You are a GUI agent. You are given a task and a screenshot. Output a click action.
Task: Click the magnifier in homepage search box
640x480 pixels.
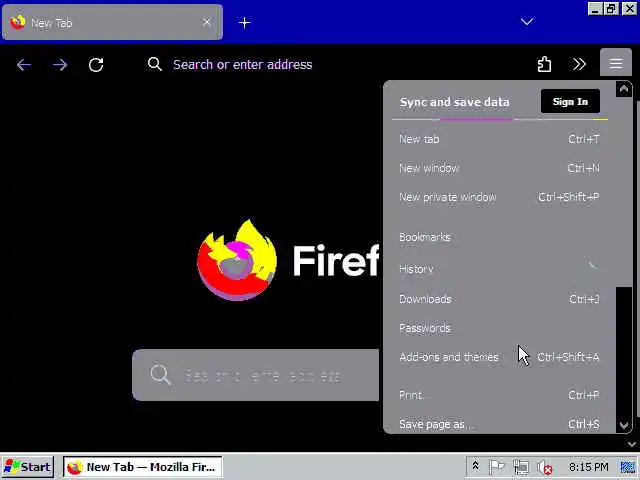(160, 374)
